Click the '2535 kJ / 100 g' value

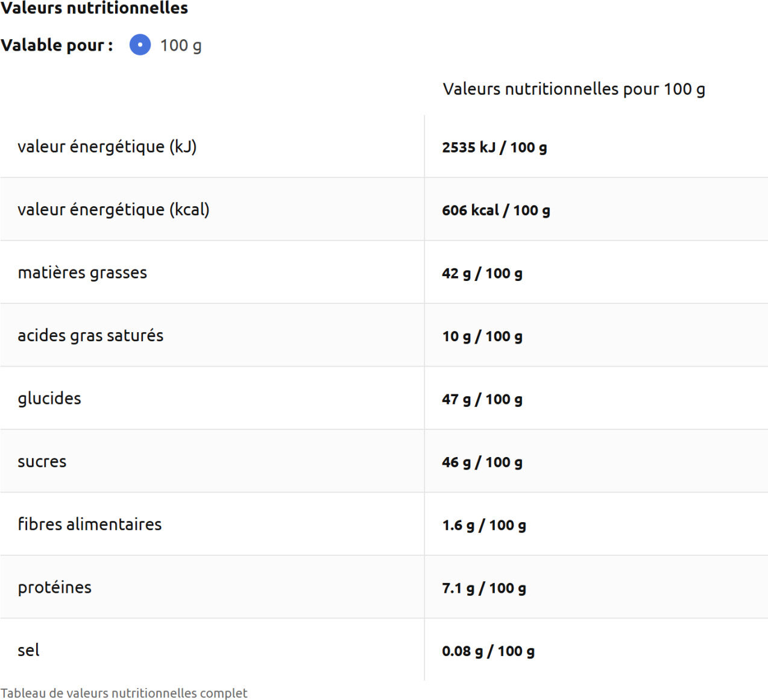tap(494, 148)
